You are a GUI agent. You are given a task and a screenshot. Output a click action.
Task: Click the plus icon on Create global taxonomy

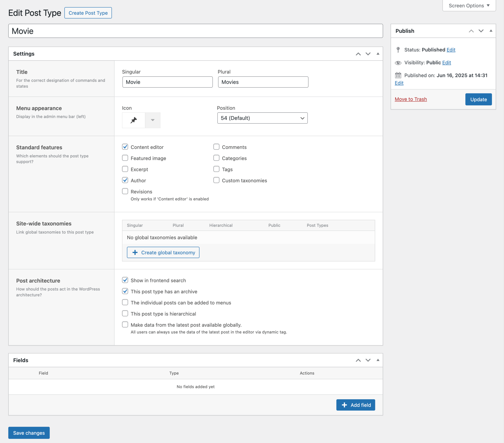(x=135, y=252)
